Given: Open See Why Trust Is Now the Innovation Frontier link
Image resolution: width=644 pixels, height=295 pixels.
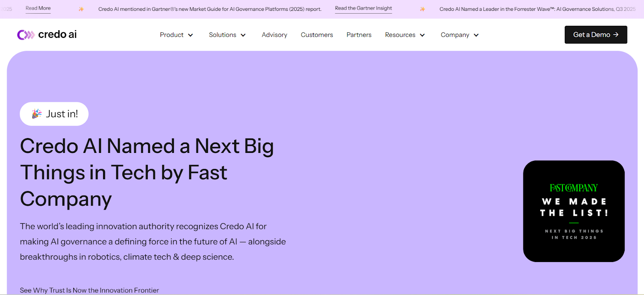Looking at the screenshot, I should point(89,290).
